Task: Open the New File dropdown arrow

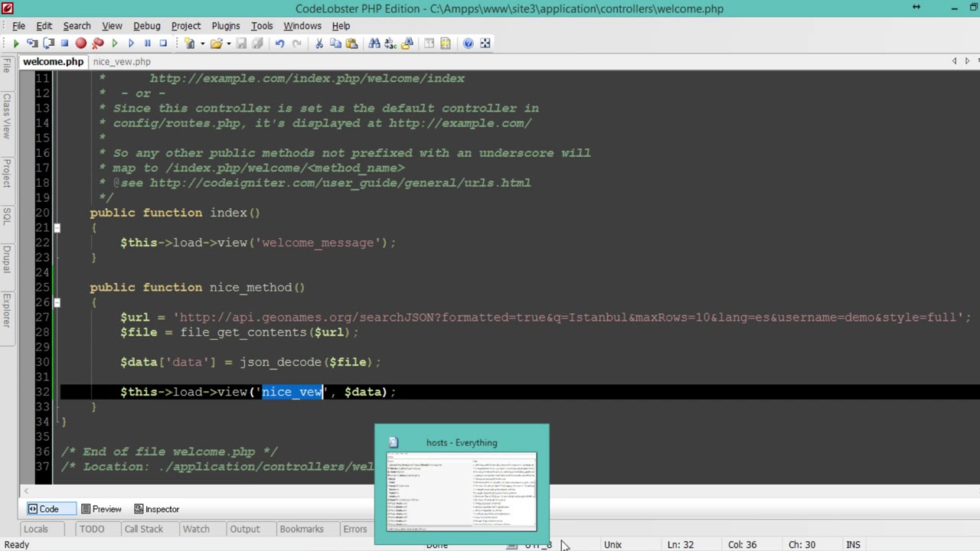Action: (202, 44)
